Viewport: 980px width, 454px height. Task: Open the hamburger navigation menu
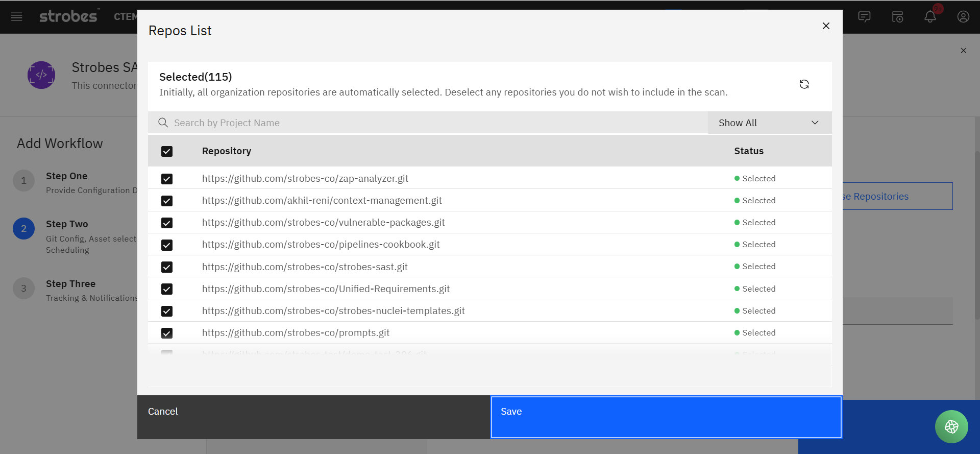[17, 17]
